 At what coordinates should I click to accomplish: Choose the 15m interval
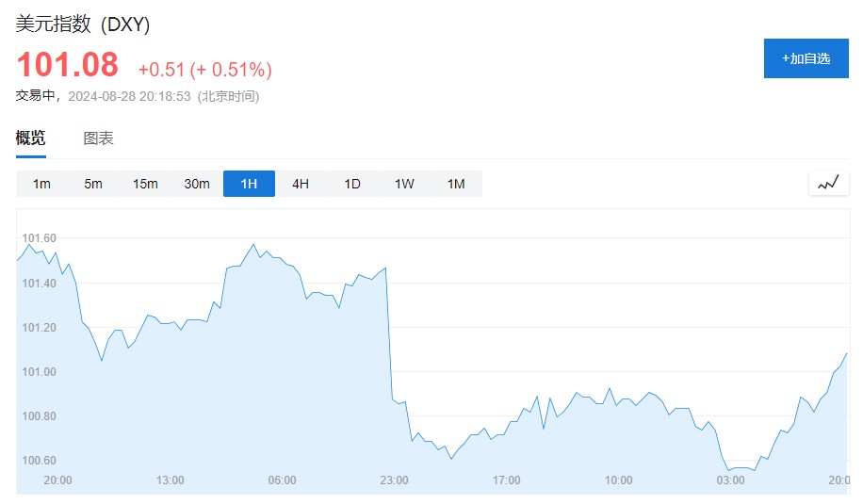click(x=145, y=184)
